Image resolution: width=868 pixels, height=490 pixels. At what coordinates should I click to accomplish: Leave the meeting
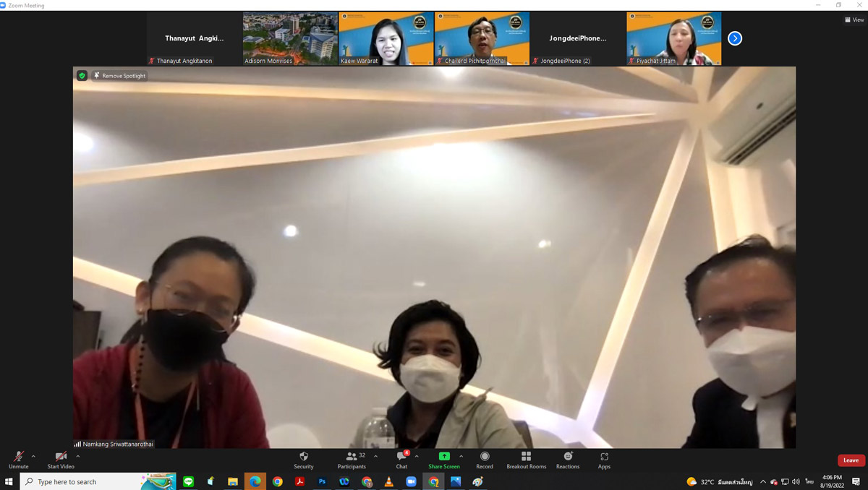click(x=851, y=460)
